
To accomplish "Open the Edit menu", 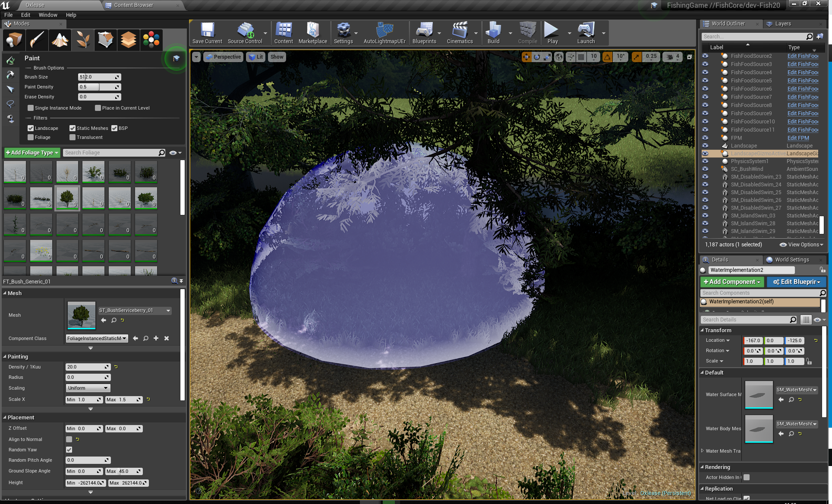I will pos(25,15).
